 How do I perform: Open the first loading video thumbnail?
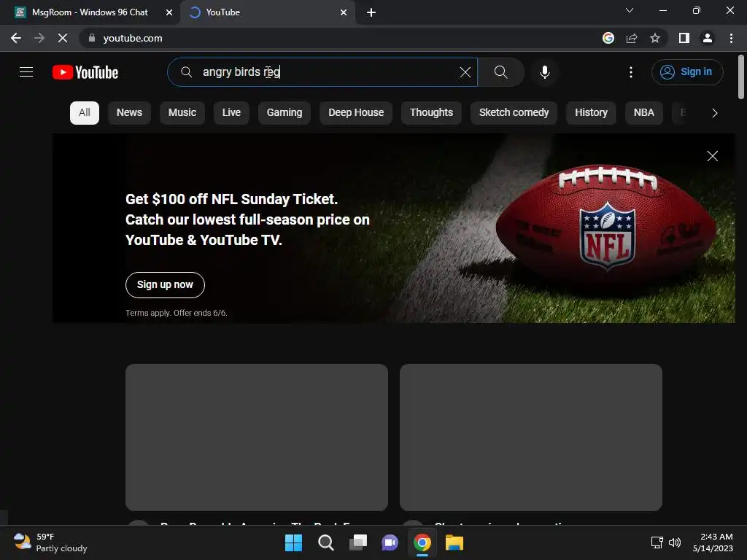coord(256,437)
